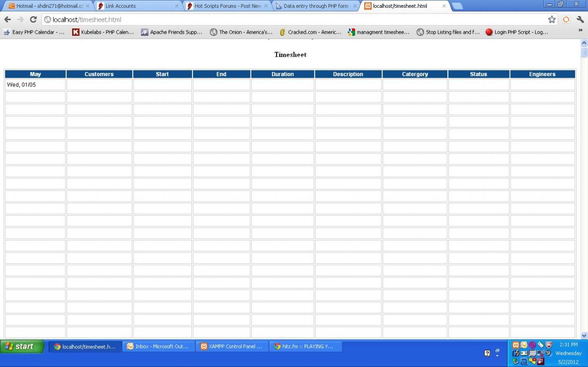This screenshot has height=367, width=588.
Task: Switch to the Hot Scripts Forums tab
Action: [x=227, y=6]
